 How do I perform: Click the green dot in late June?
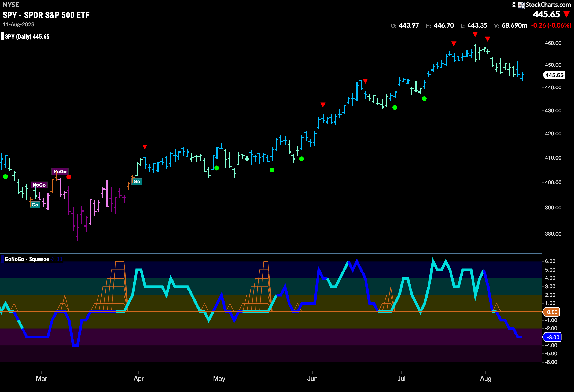tap(395, 108)
